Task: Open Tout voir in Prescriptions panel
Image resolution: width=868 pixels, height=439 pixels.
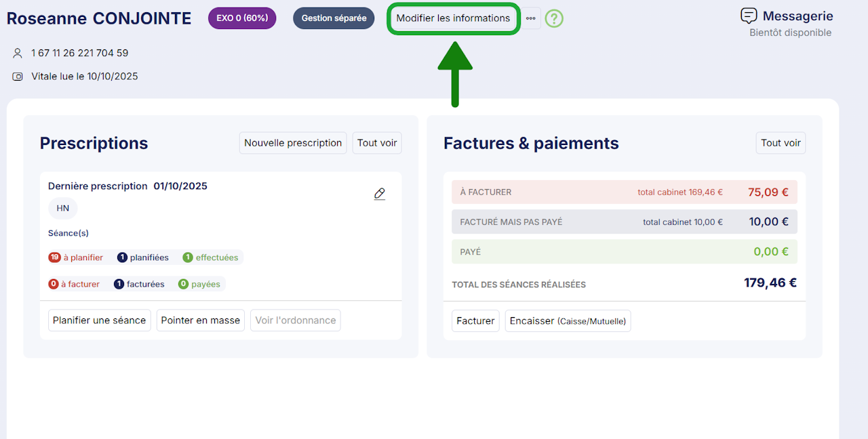Action: point(377,143)
